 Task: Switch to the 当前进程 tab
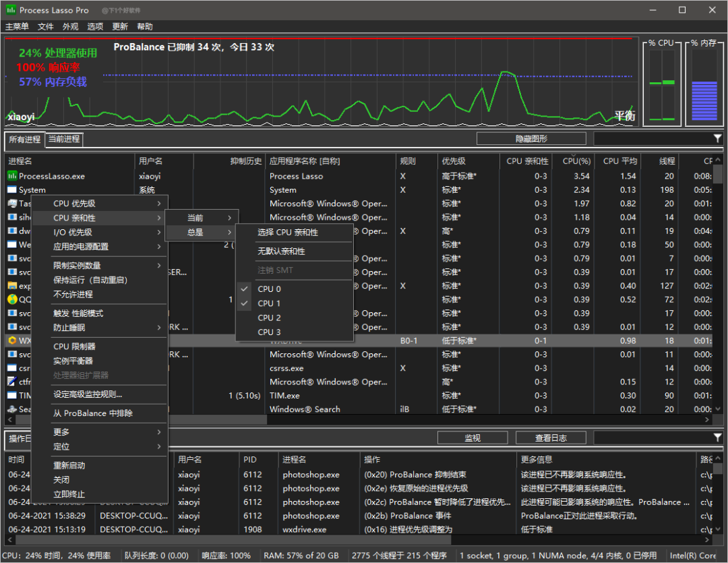64,139
